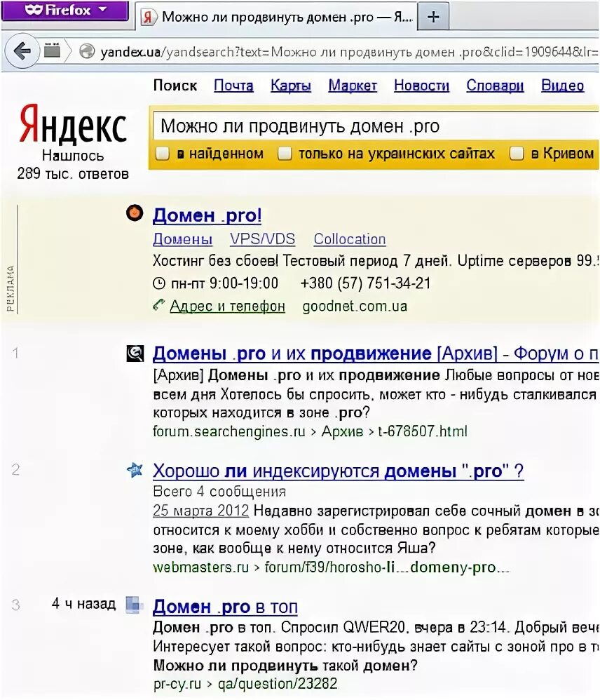Open the 'VPS/VDS' ad sitelink
The width and height of the screenshot is (600, 700).
tap(262, 239)
